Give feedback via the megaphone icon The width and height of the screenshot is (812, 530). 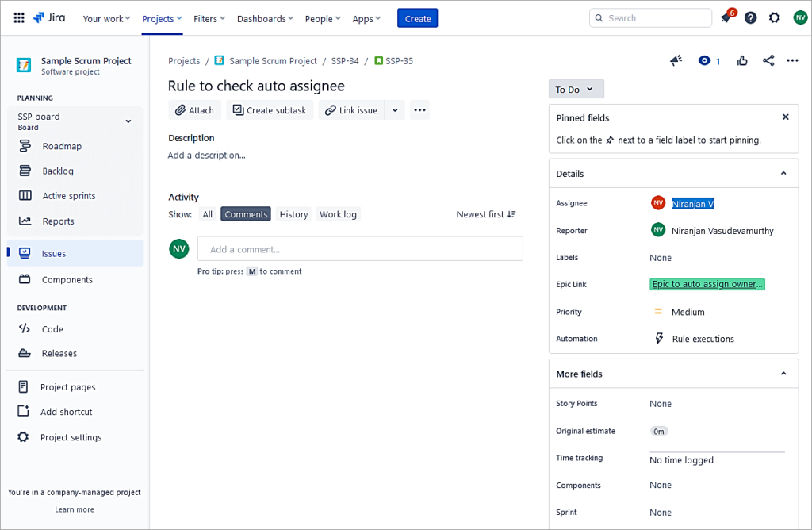(675, 60)
